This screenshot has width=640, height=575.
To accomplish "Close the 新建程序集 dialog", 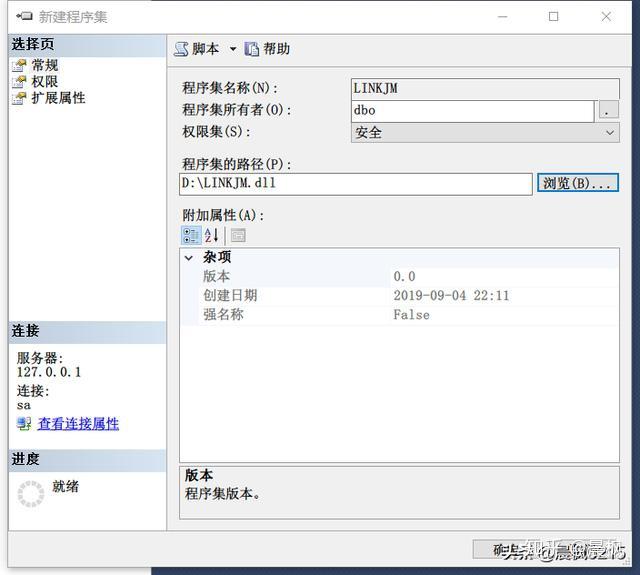I will point(607,17).
